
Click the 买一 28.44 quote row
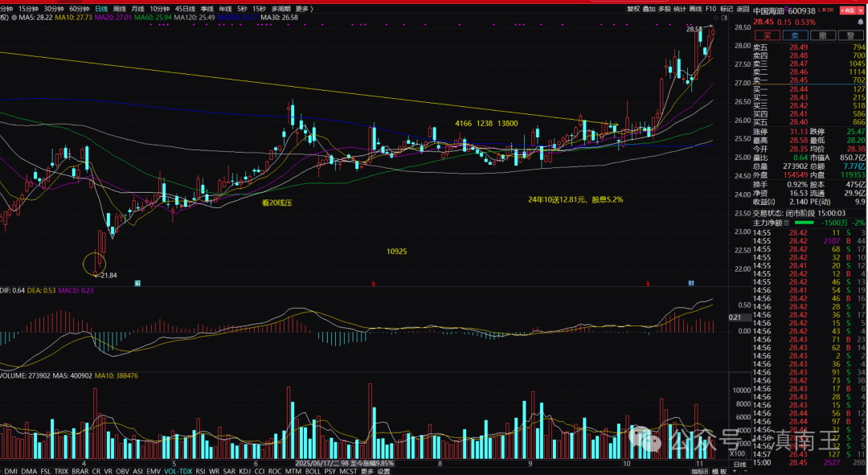click(x=809, y=89)
